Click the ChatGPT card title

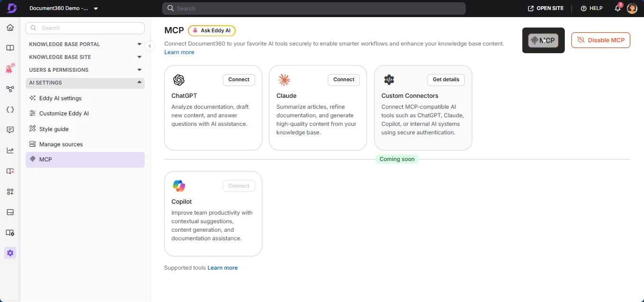pyautogui.click(x=184, y=95)
